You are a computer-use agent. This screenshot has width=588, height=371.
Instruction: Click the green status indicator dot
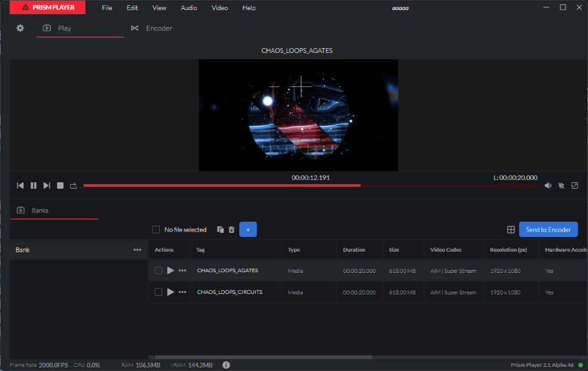coord(581,365)
